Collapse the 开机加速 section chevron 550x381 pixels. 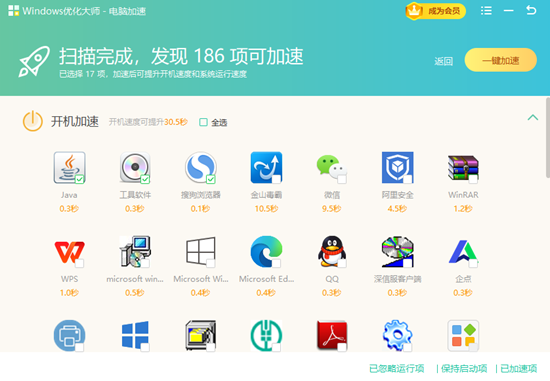(x=532, y=118)
